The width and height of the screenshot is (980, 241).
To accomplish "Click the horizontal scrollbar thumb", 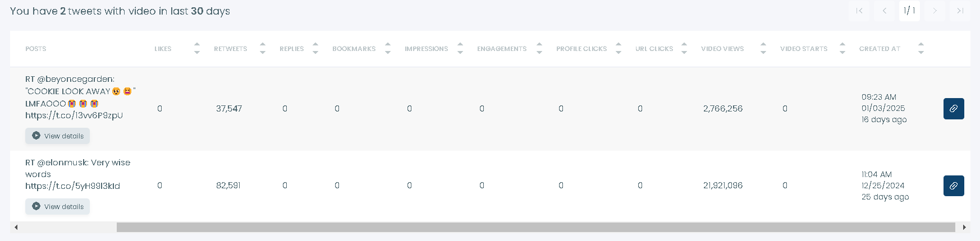I will coord(536,227).
